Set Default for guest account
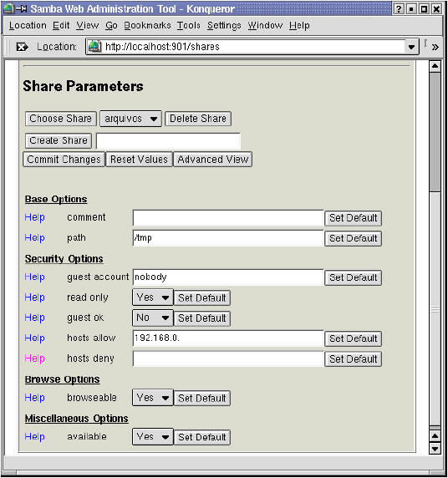 tap(354, 277)
